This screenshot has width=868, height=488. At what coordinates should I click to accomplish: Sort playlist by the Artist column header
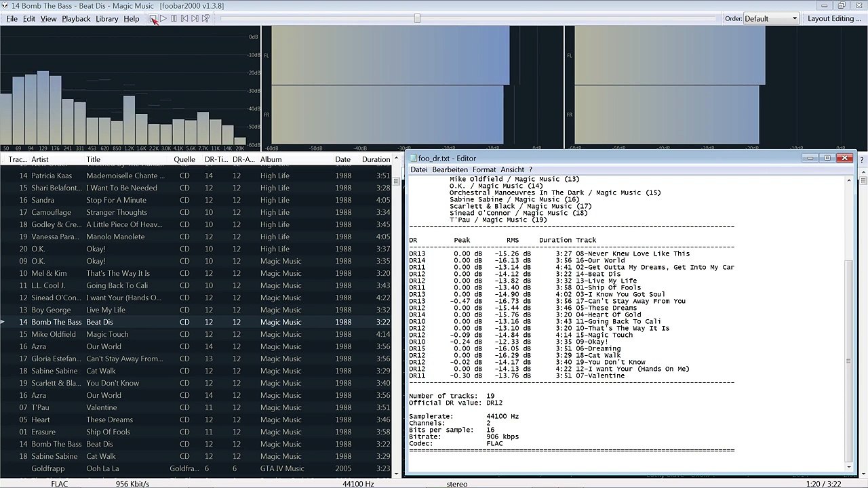tap(40, 160)
